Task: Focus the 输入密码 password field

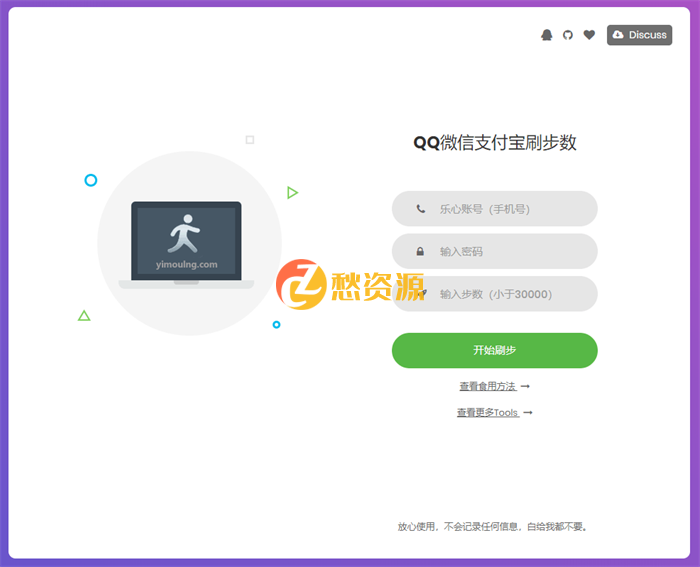Action: 495,251
